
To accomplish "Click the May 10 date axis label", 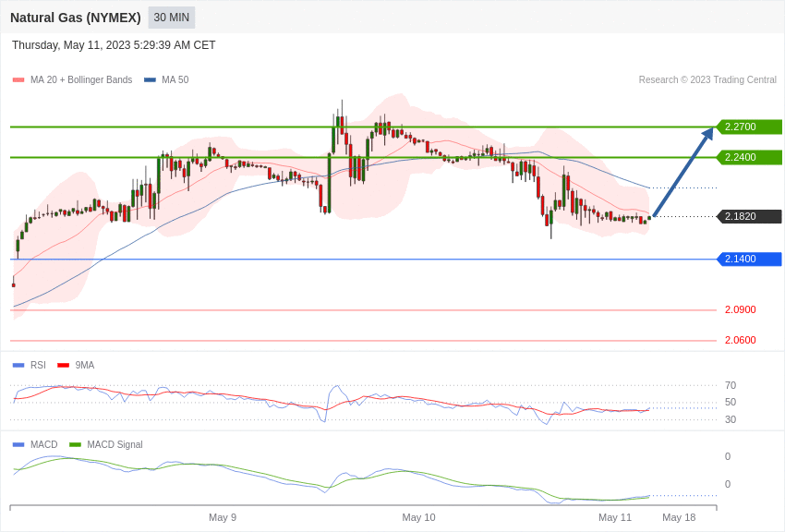I will click(x=418, y=517).
